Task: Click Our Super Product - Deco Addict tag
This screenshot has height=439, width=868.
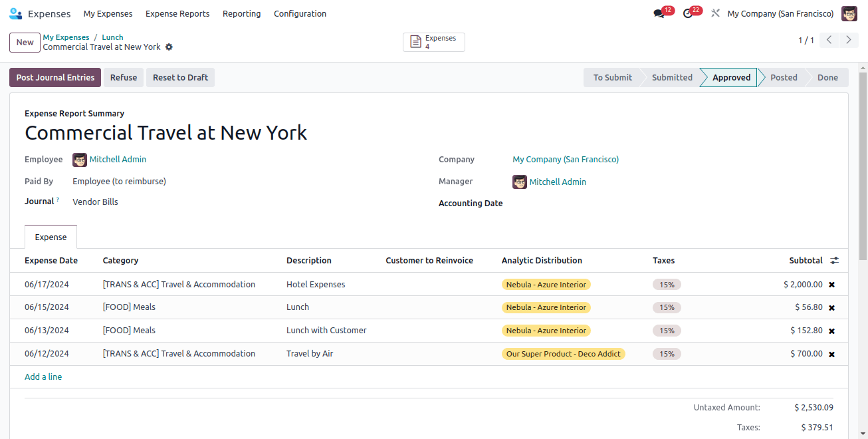Action: (x=564, y=354)
